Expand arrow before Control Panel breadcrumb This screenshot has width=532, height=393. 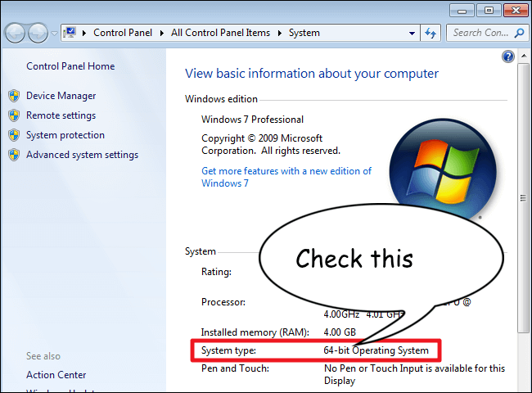84,33
